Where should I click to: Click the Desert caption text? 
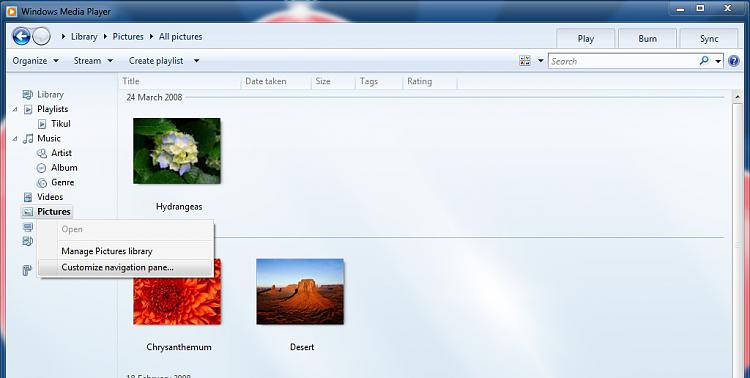click(x=302, y=347)
